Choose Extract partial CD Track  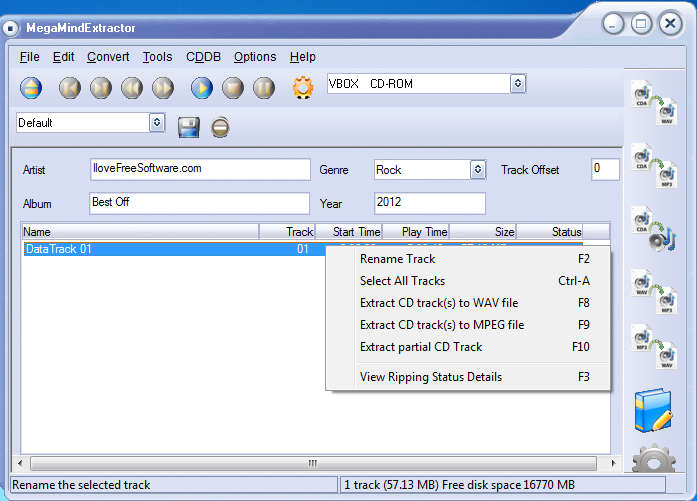[468, 347]
